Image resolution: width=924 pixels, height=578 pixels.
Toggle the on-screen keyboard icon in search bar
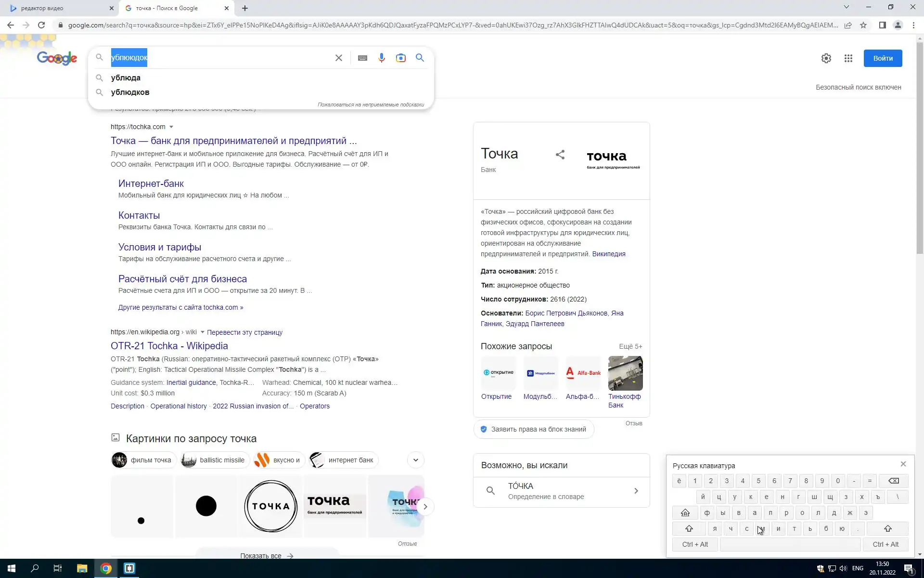362,58
